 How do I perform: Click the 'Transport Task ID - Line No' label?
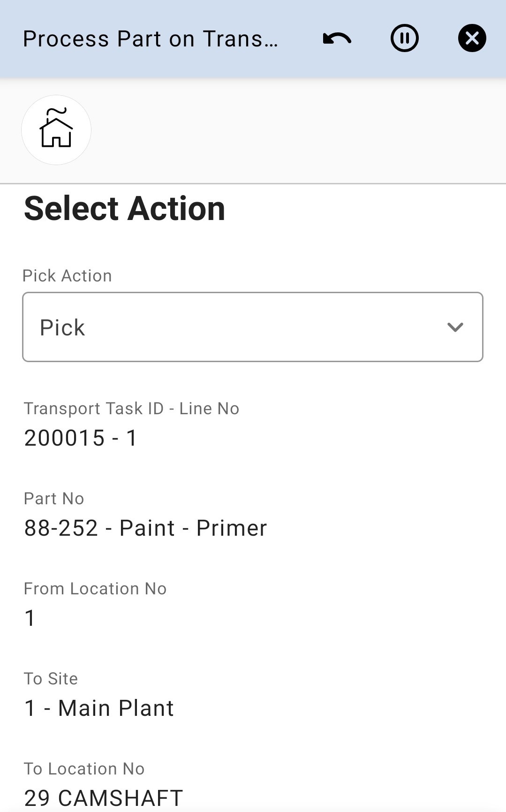(x=131, y=409)
